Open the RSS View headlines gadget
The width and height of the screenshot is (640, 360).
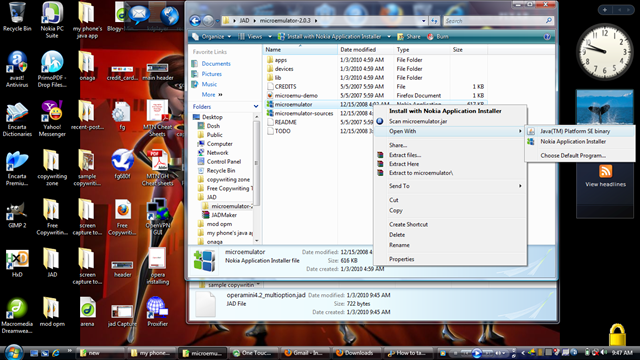tap(605, 176)
